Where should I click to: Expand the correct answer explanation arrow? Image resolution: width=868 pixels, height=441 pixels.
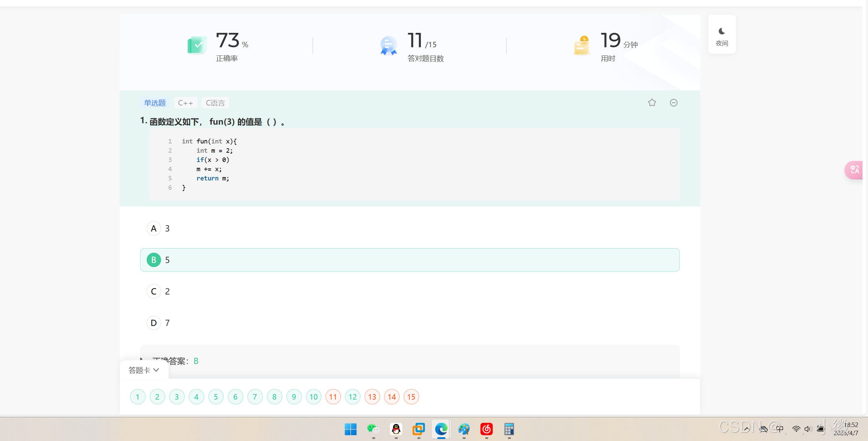(142, 359)
